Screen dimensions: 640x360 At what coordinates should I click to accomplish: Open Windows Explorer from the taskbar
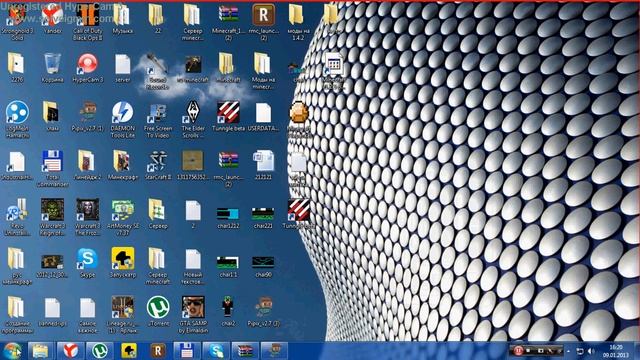[40, 351]
